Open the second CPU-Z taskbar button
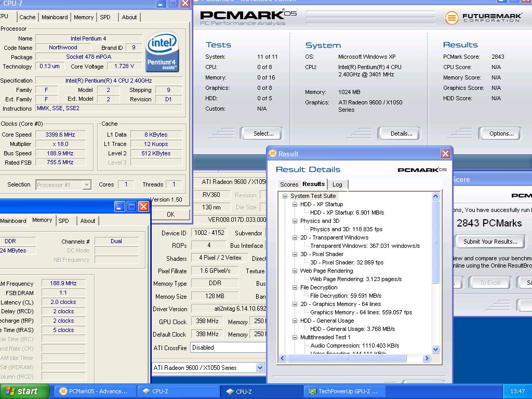 (261, 391)
